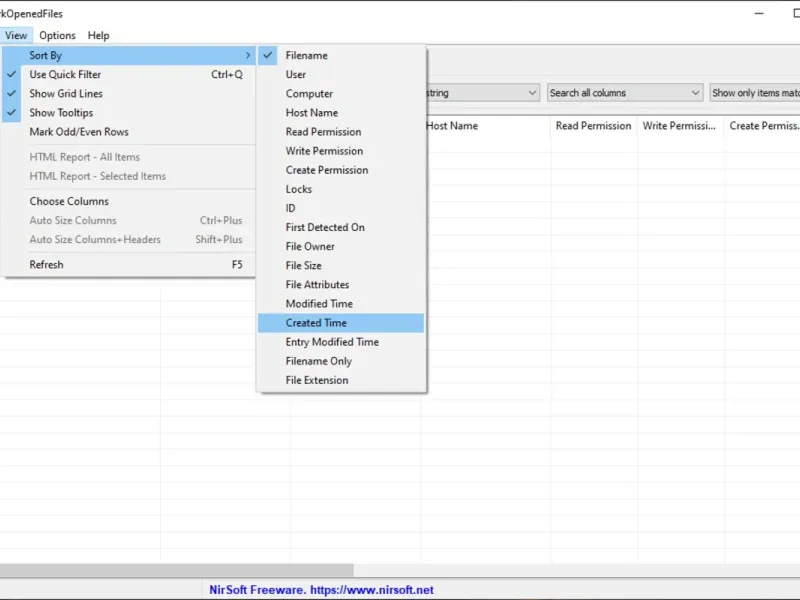
Task: Select Auto Size Columns
Action: (x=129, y=220)
